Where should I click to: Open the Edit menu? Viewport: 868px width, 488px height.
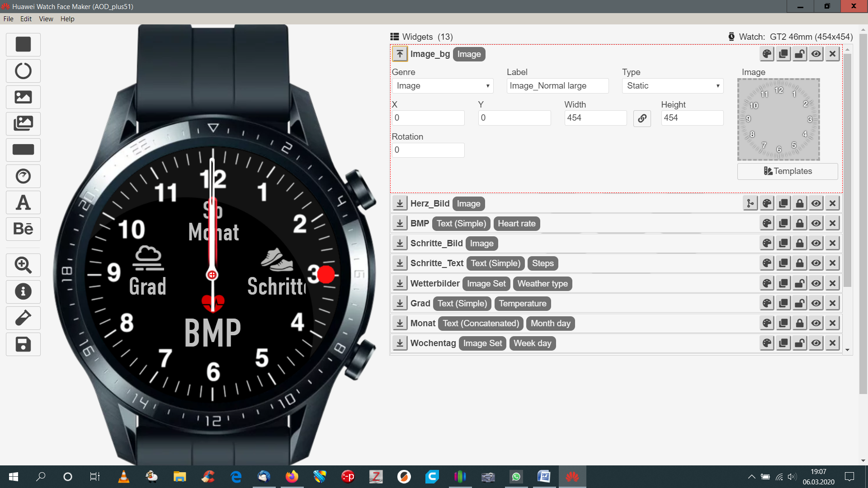pyautogui.click(x=26, y=19)
